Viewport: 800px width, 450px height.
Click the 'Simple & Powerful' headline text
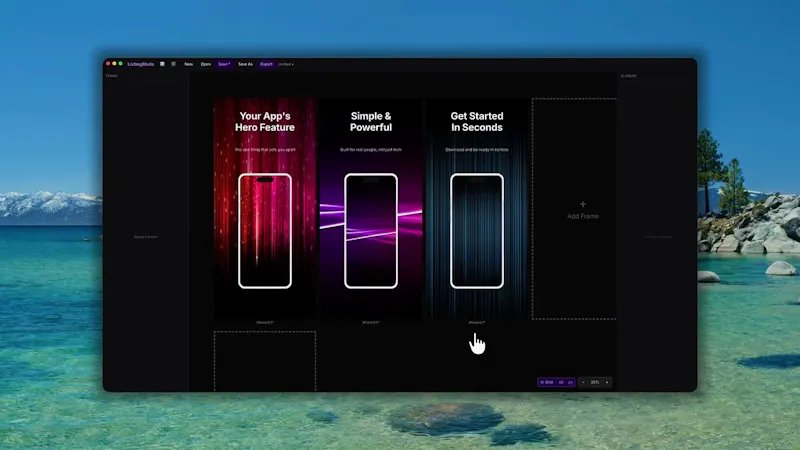[x=371, y=122]
